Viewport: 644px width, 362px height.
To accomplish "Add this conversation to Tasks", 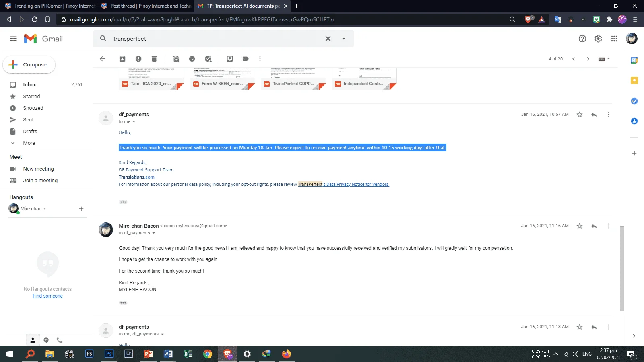I will tap(208, 59).
